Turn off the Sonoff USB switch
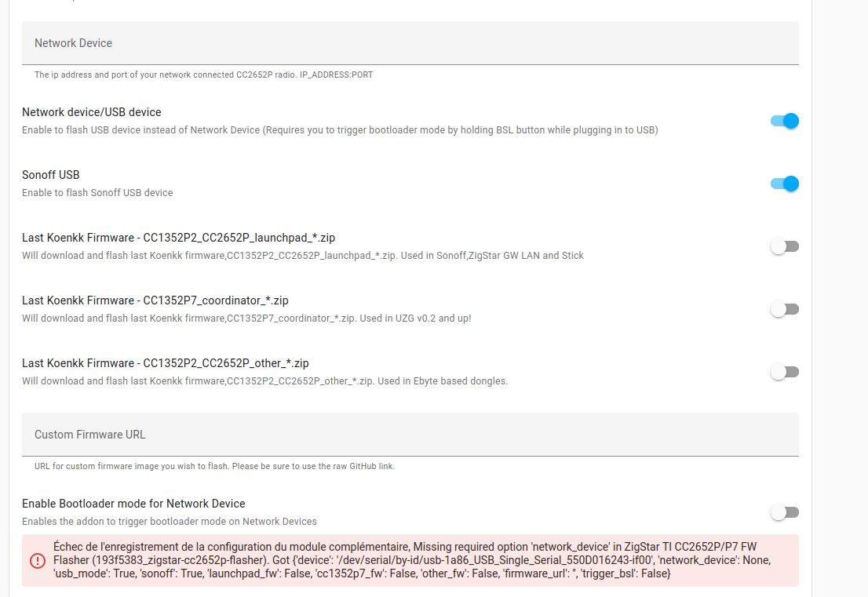This screenshot has height=597, width=868. click(x=784, y=184)
